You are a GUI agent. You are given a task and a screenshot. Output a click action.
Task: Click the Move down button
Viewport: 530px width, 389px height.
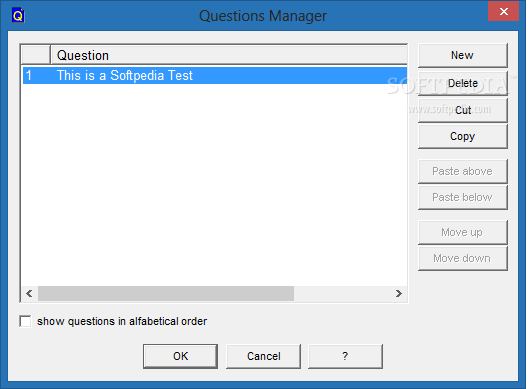point(462,259)
